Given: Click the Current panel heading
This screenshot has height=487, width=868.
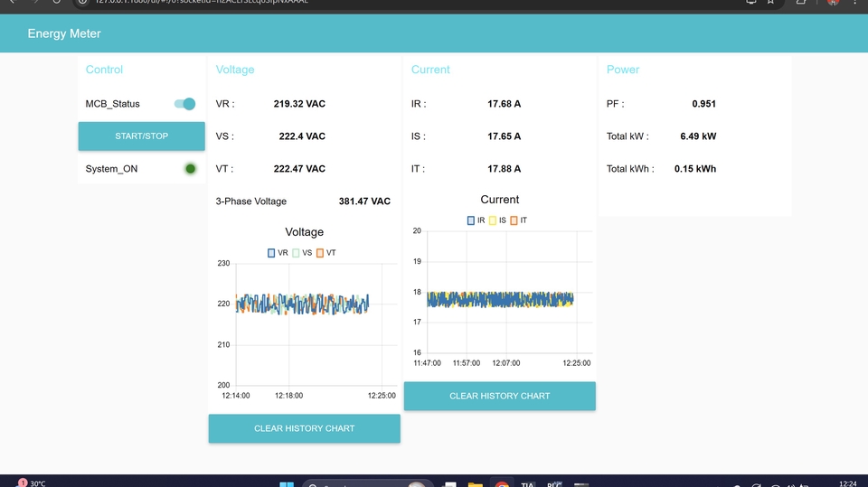Looking at the screenshot, I should tap(430, 70).
